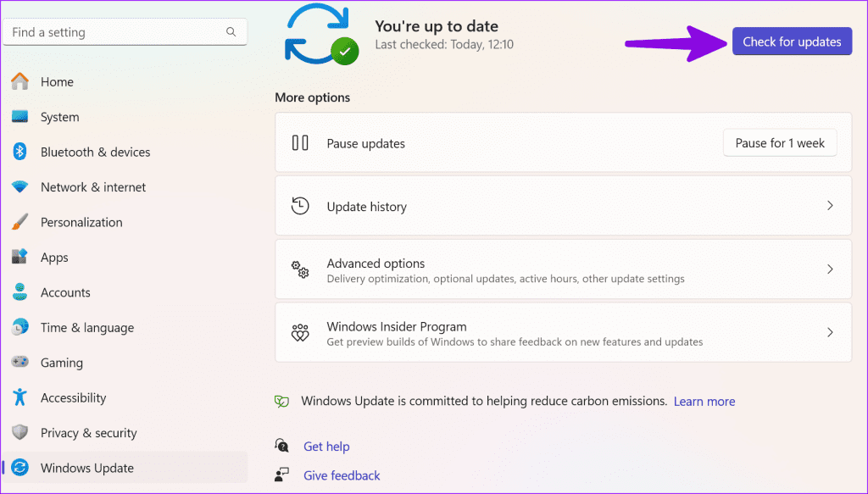Viewport: 868px width, 494px height.
Task: Click the Time & language clock icon
Action: click(x=20, y=327)
